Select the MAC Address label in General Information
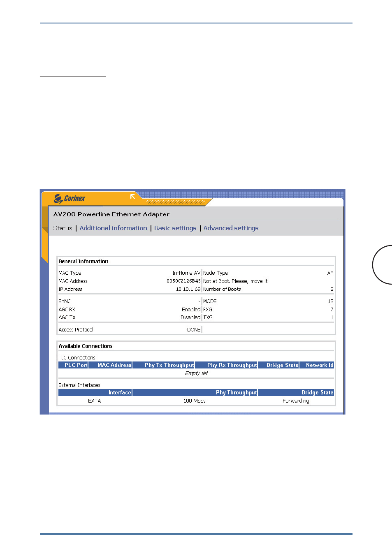The height and width of the screenshot is (556, 392). click(73, 281)
